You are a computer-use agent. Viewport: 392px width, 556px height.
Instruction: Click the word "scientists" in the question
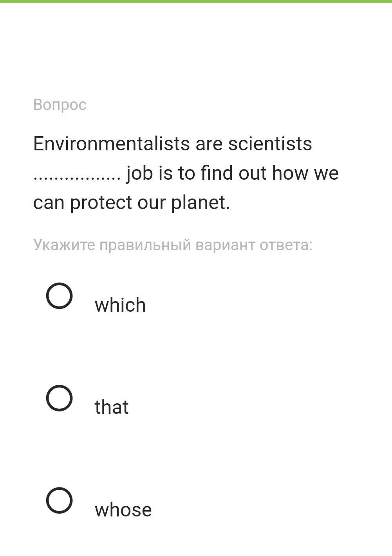pyautogui.click(x=270, y=144)
